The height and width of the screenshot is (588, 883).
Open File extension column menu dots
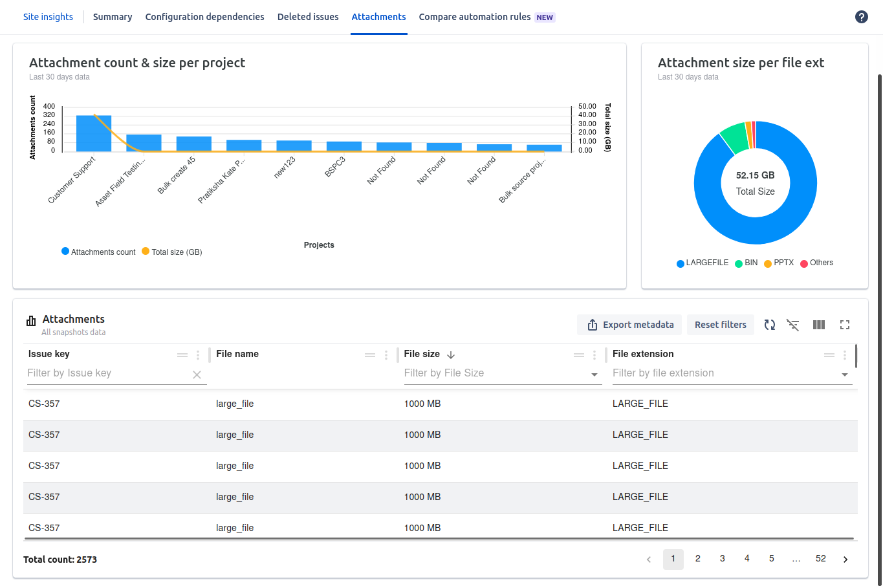coord(845,354)
